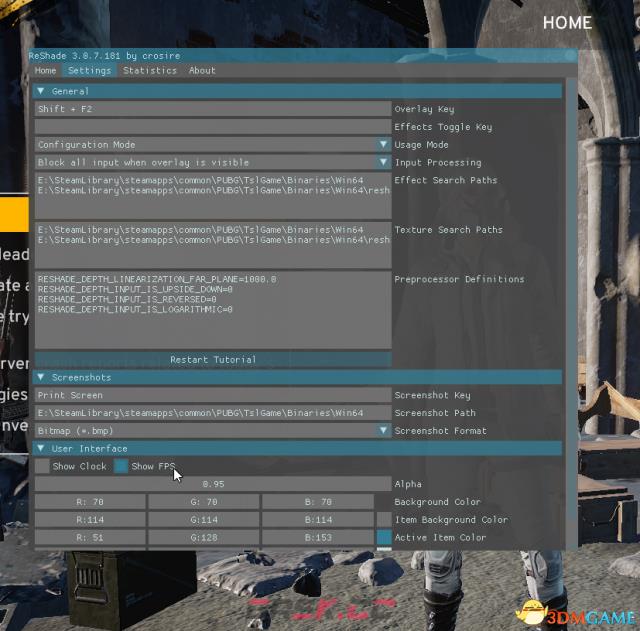Click the Effect Search Paths label
This screenshot has height=631, width=640.
(x=446, y=180)
